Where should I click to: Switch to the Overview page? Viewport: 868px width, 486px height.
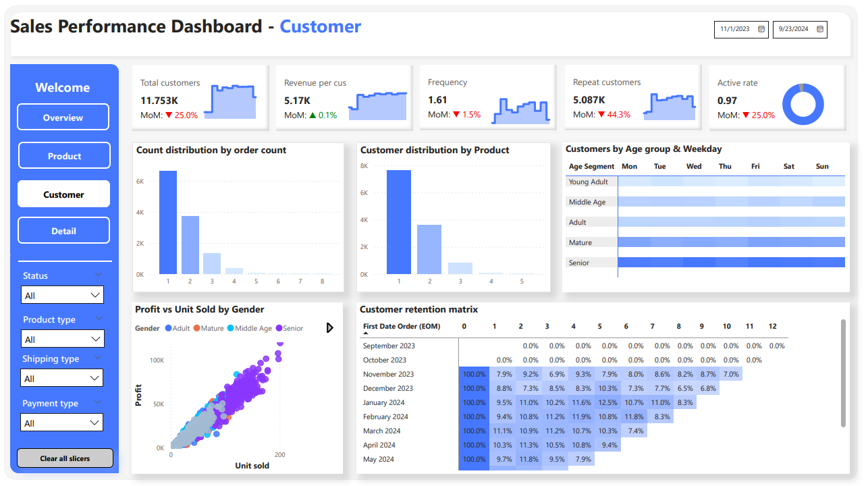point(63,117)
